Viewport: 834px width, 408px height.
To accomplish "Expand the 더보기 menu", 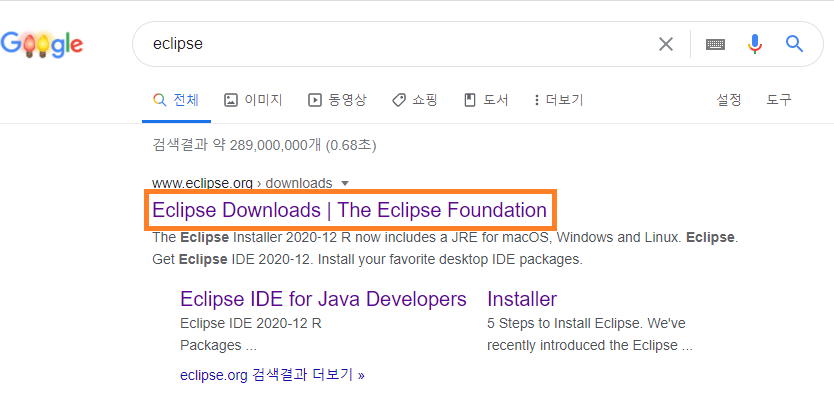I will pos(559,100).
